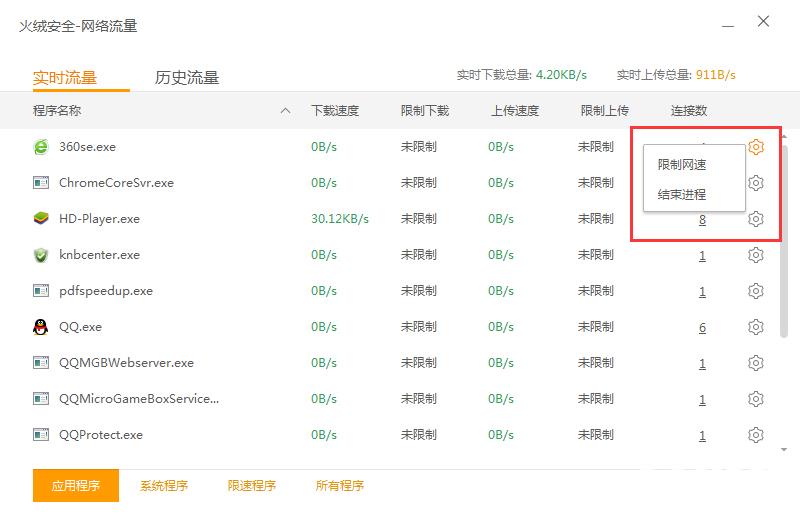Click the QQProtect.exe program icon

click(41, 434)
